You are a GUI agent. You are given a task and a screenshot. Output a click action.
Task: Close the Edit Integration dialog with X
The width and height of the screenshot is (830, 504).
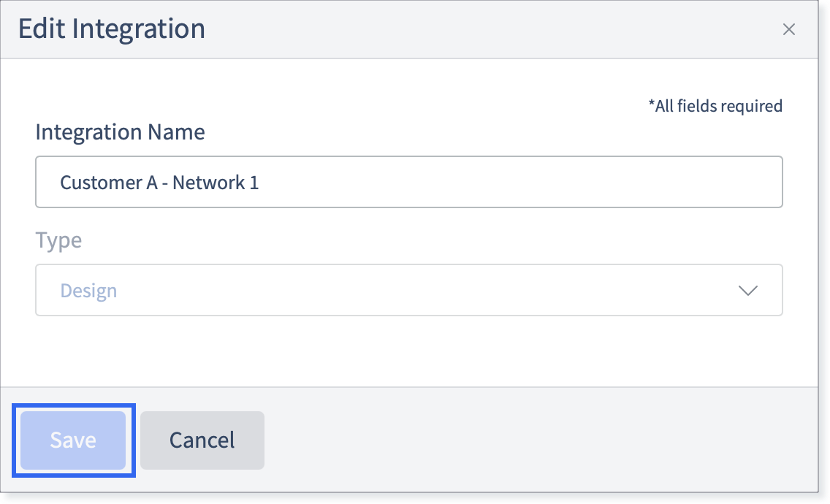pos(788,29)
